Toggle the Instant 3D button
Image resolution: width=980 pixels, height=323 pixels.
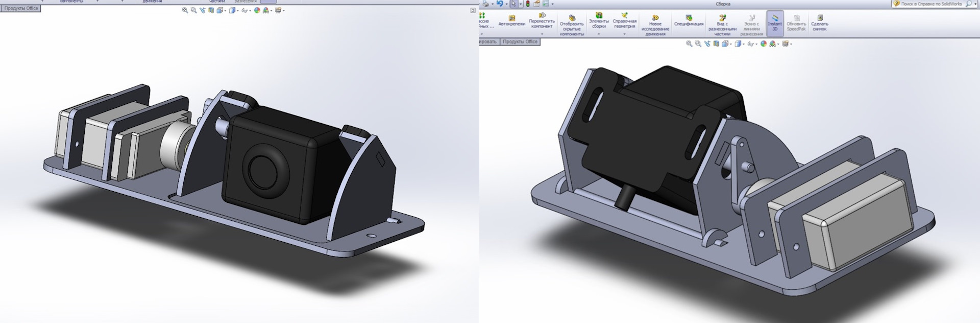(775, 24)
